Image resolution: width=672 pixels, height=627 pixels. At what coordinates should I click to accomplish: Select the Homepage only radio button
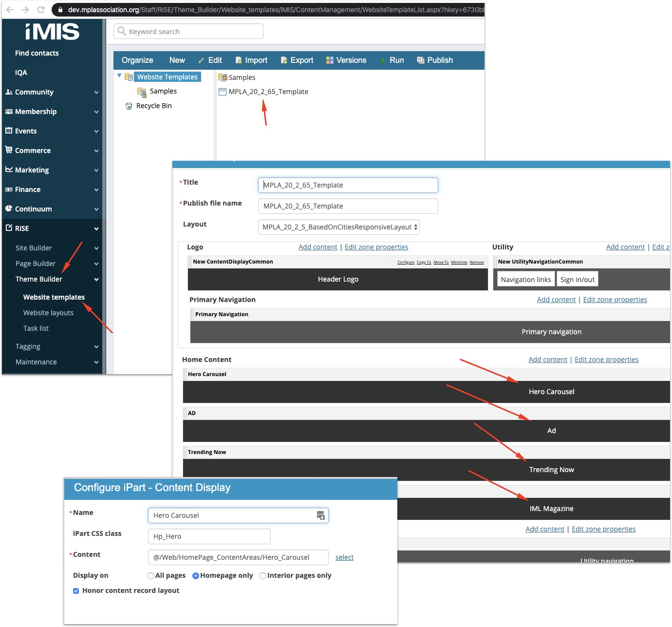[x=196, y=576]
